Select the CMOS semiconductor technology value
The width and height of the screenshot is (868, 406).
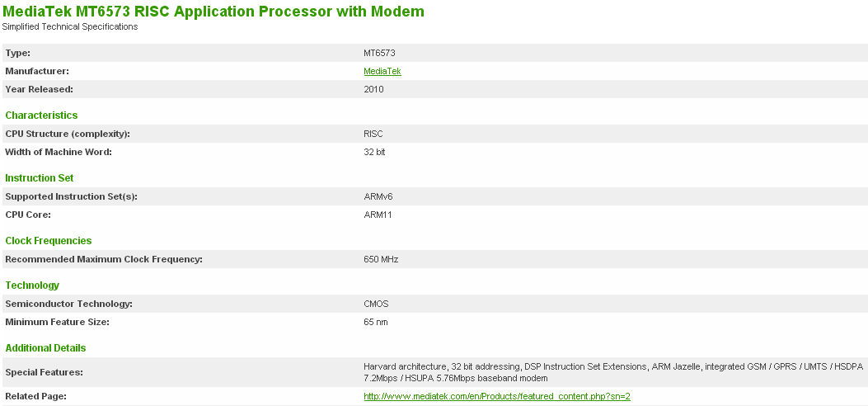pos(376,304)
